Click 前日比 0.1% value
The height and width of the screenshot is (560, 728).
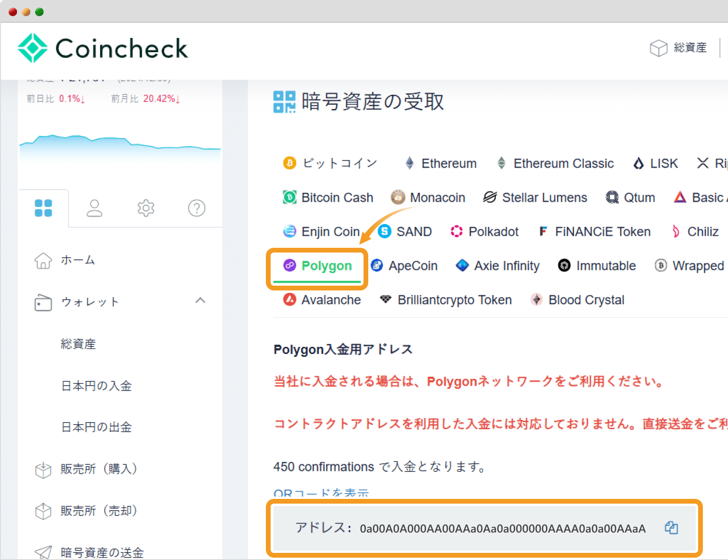tap(71, 99)
